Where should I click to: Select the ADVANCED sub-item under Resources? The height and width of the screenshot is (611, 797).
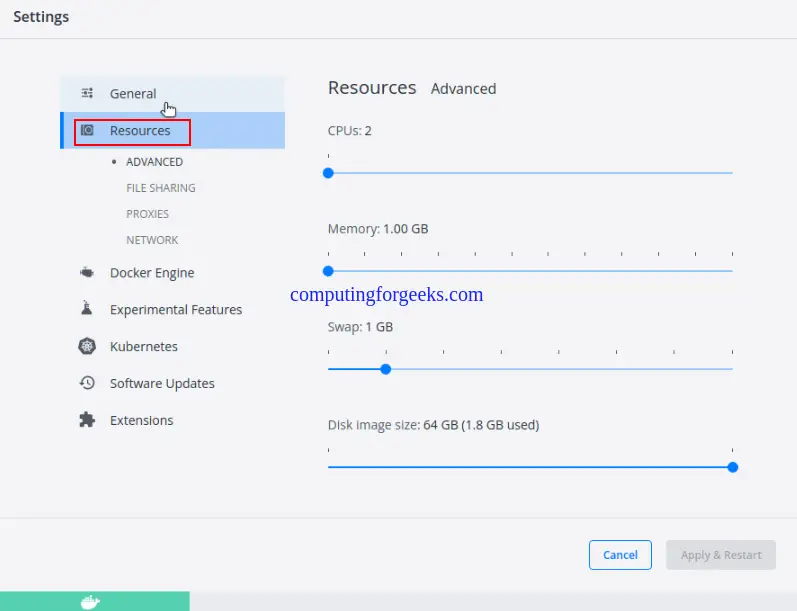154,162
